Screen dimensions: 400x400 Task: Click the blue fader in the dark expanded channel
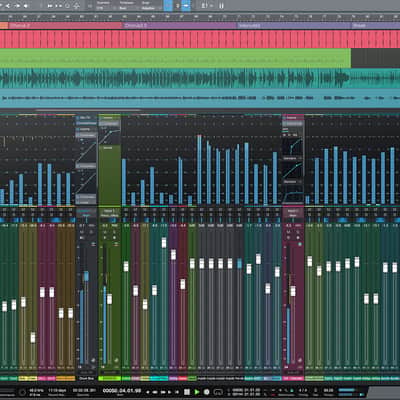[86, 276]
